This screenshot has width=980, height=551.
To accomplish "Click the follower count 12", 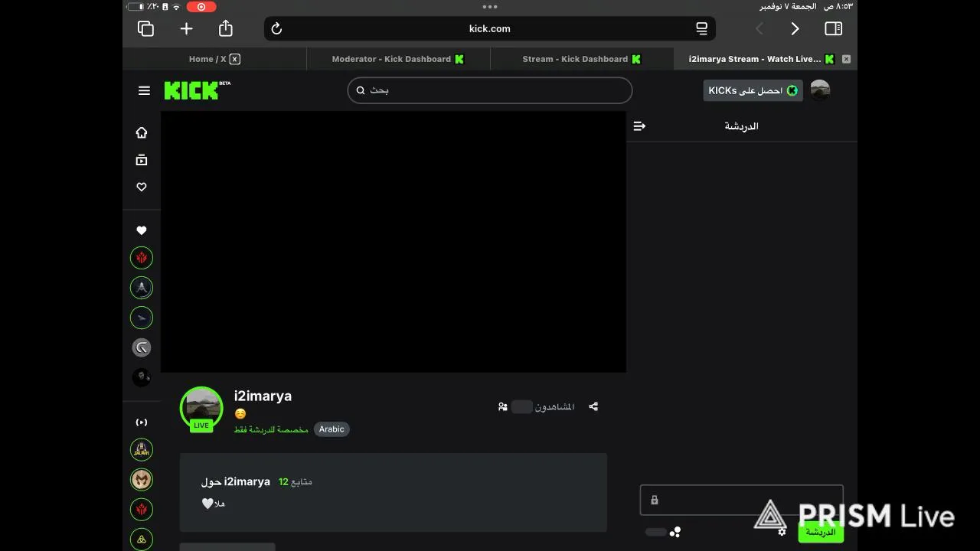I will pyautogui.click(x=283, y=481).
